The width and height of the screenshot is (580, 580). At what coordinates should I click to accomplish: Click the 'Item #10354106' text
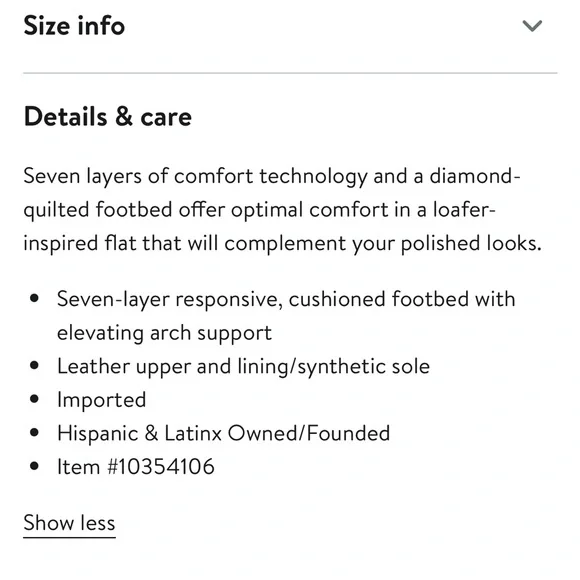[x=136, y=466]
